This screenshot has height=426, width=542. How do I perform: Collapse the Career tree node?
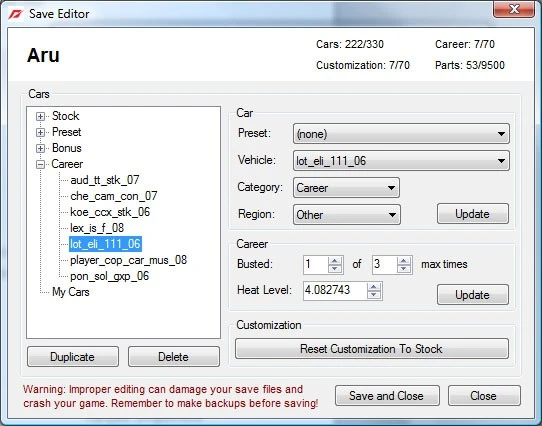(40, 165)
